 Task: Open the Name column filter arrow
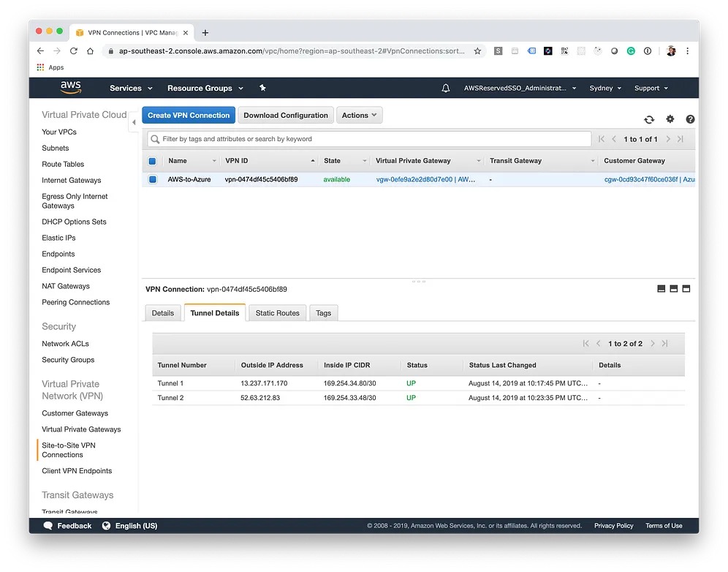point(214,161)
